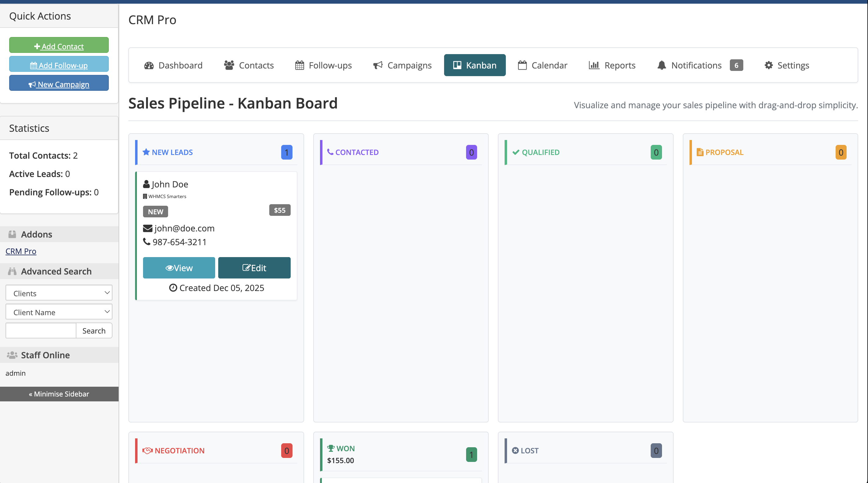The image size is (868, 483).
Task: Open Settings via the gear icon
Action: pyautogui.click(x=769, y=65)
